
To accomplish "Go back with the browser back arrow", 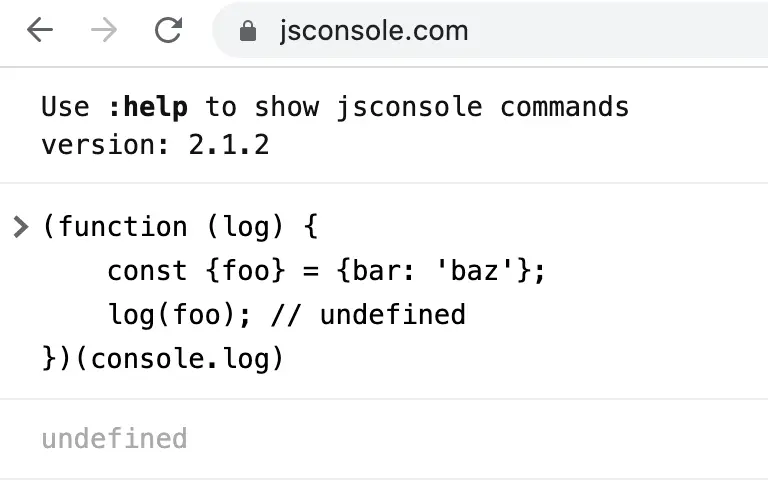I will click(x=40, y=30).
